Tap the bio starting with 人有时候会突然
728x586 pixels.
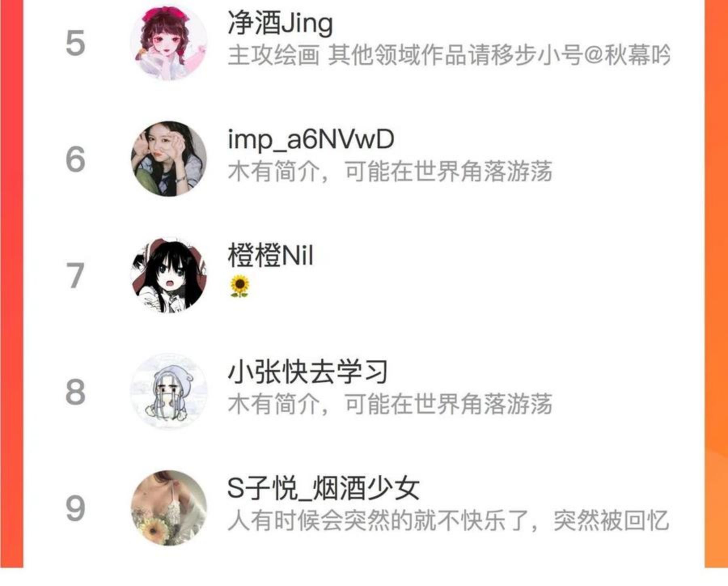click(x=448, y=520)
